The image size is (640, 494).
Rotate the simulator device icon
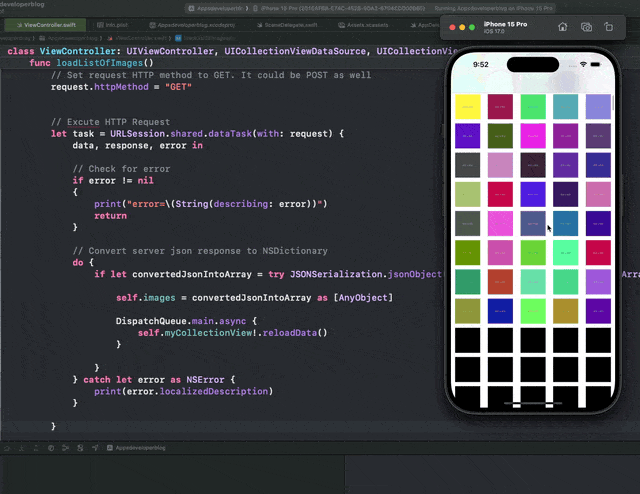pyautogui.click(x=609, y=27)
